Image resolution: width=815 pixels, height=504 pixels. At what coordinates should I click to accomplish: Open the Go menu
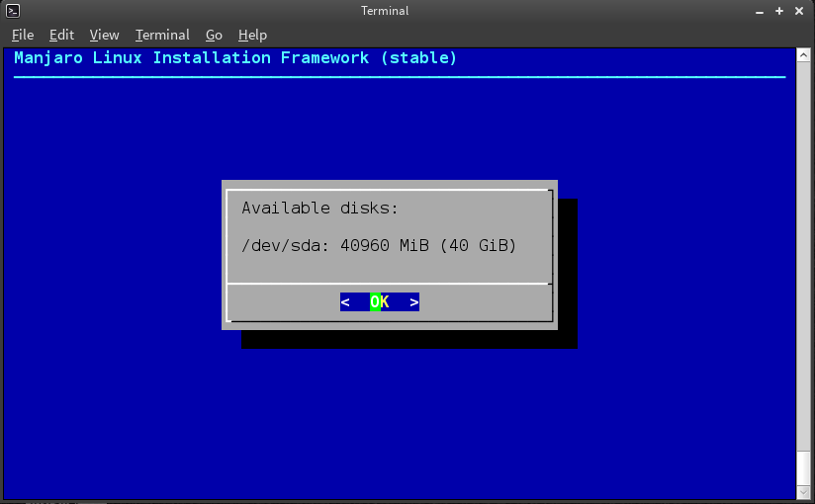point(214,35)
